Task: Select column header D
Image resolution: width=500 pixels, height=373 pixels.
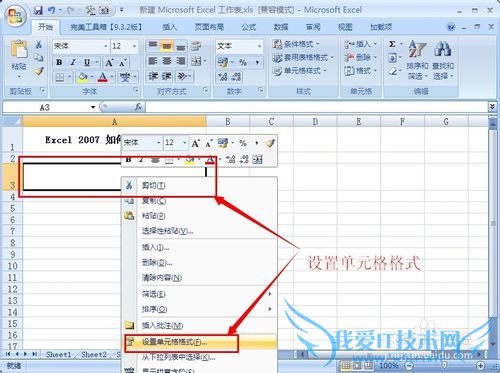Action: (x=315, y=122)
